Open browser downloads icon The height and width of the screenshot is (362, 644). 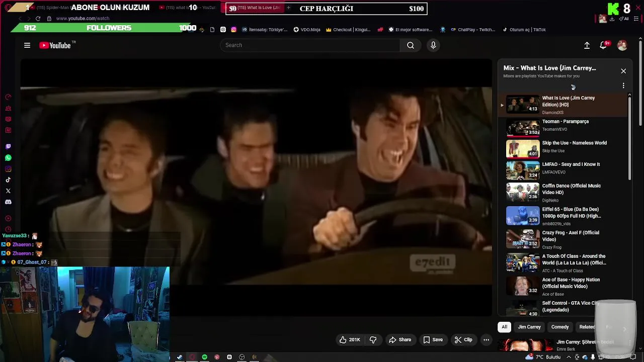click(x=612, y=19)
